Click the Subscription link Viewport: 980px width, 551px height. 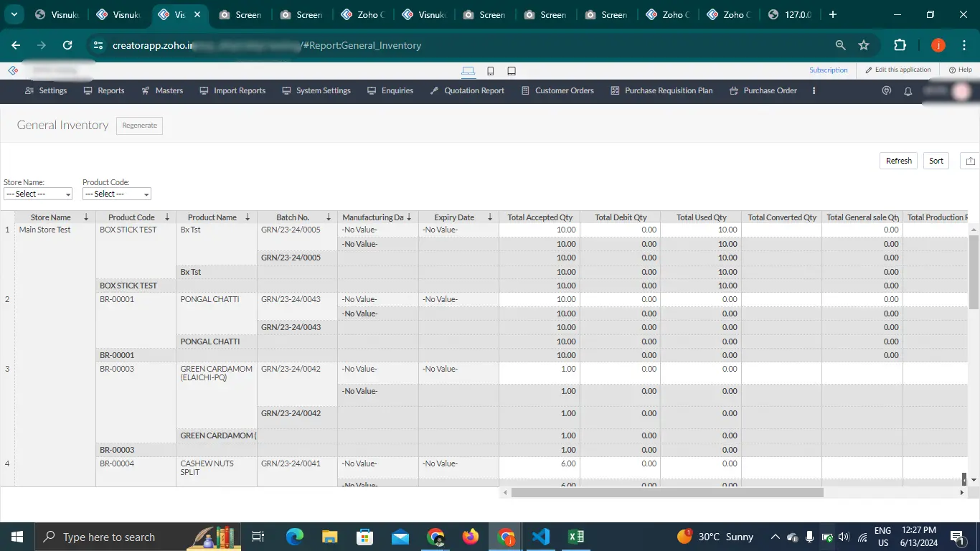pyautogui.click(x=828, y=70)
